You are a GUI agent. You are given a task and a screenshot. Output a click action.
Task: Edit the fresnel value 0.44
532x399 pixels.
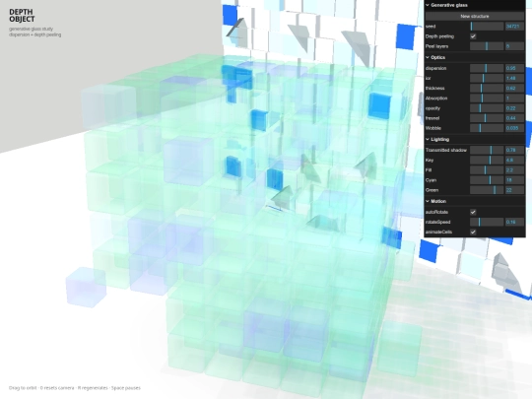(x=514, y=118)
